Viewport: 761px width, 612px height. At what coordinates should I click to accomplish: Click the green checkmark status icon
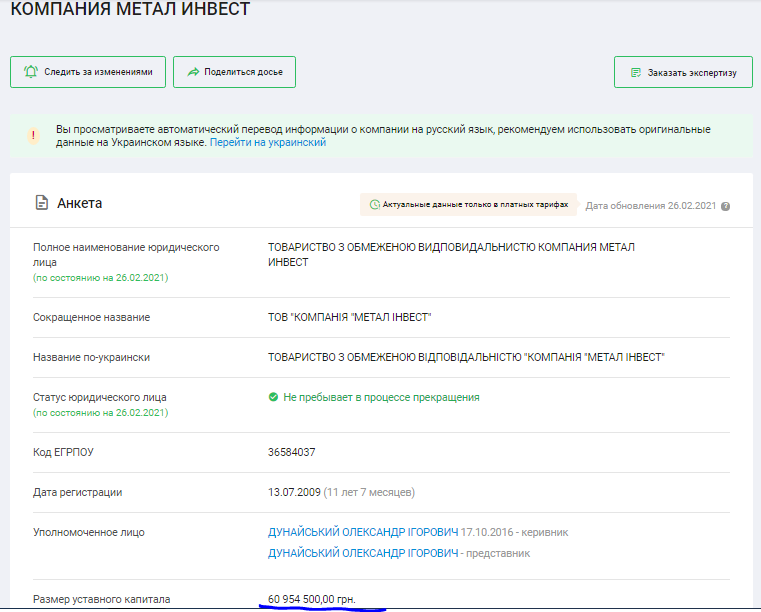(273, 397)
